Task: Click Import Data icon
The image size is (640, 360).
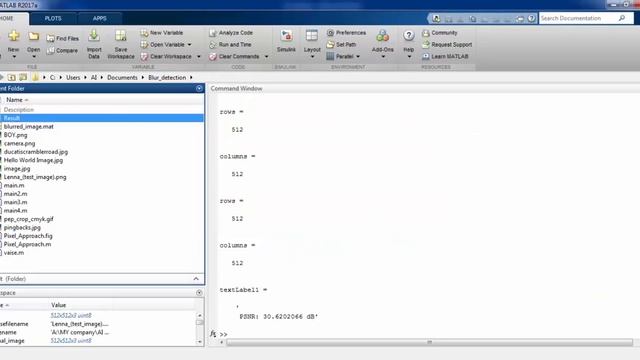Action: click(94, 36)
